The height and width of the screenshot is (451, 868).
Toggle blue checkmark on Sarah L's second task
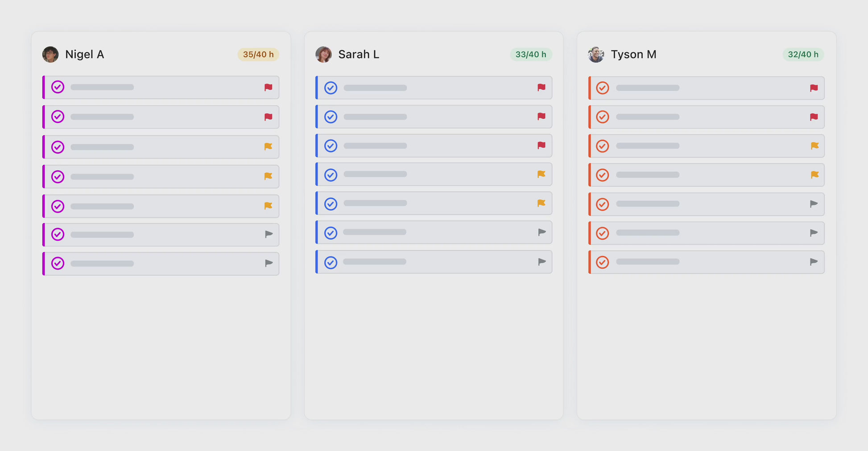tap(331, 117)
